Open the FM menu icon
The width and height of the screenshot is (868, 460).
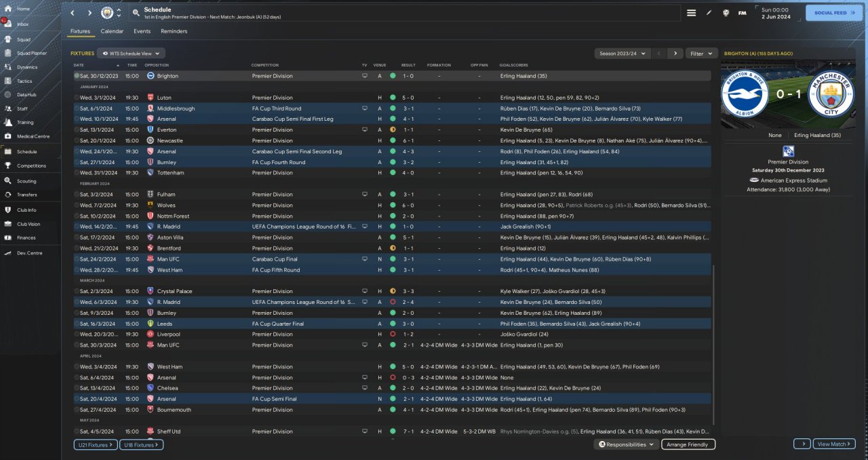742,13
